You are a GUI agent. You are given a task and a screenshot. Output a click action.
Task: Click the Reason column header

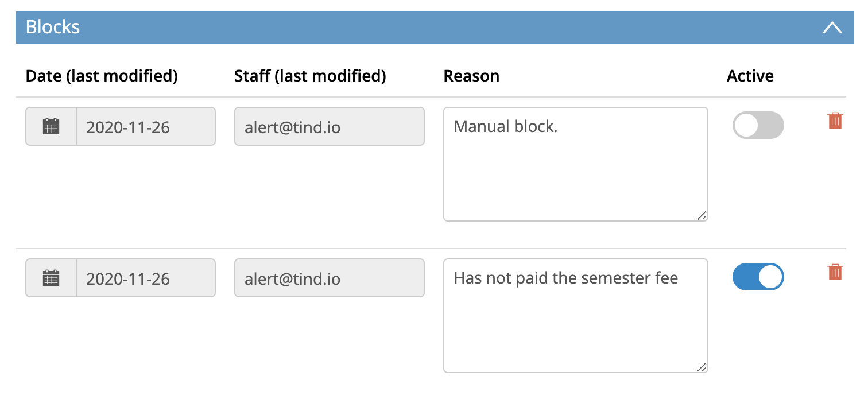tap(471, 76)
